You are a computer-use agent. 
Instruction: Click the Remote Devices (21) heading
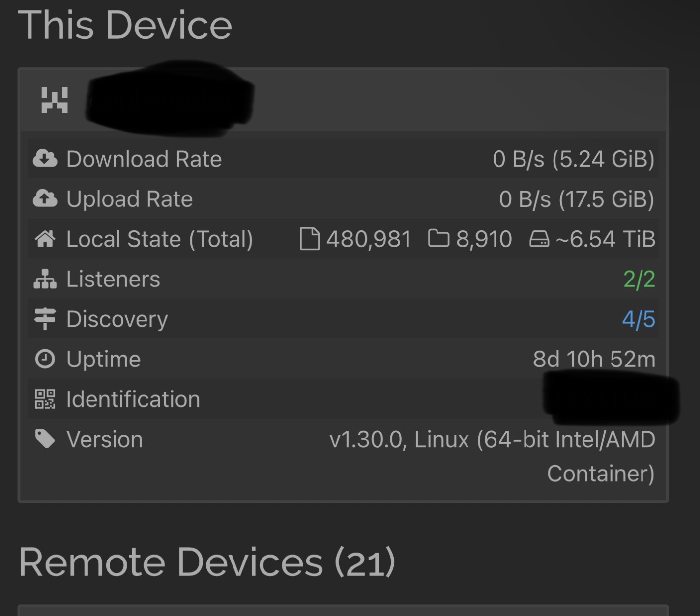click(207, 562)
